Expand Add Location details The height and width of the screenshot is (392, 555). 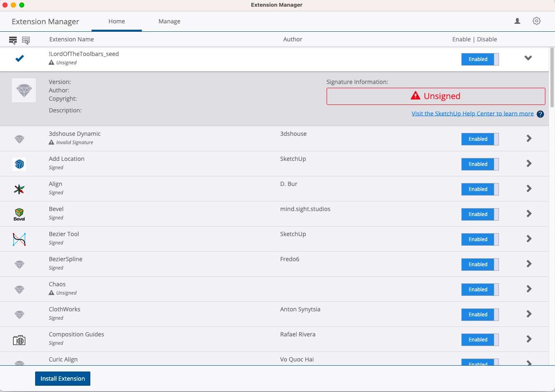pyautogui.click(x=529, y=163)
